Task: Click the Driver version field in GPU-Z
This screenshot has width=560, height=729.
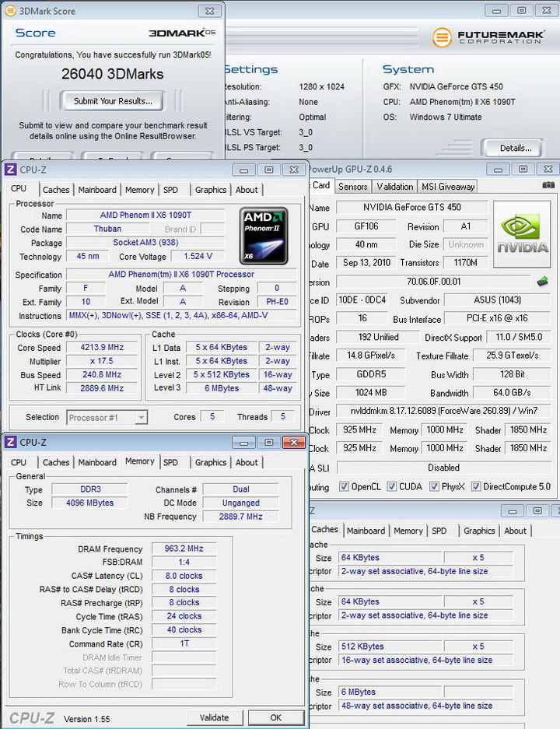Action: [444, 411]
